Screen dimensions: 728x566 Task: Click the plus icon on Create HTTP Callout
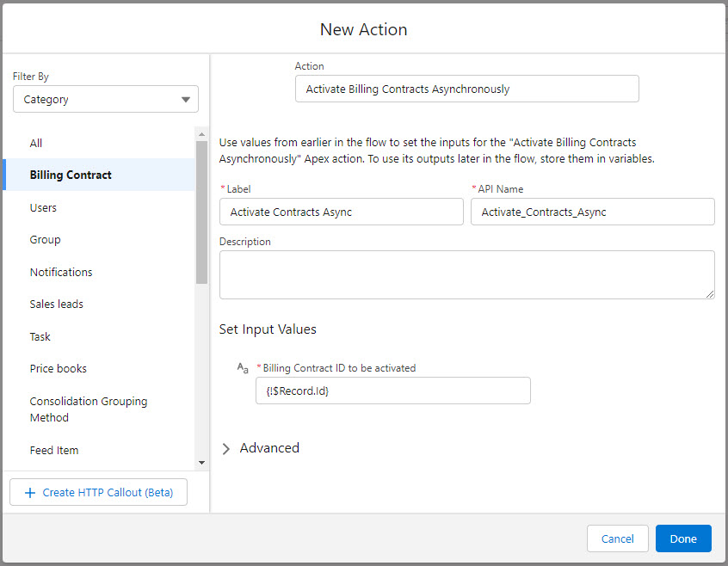[x=30, y=493]
